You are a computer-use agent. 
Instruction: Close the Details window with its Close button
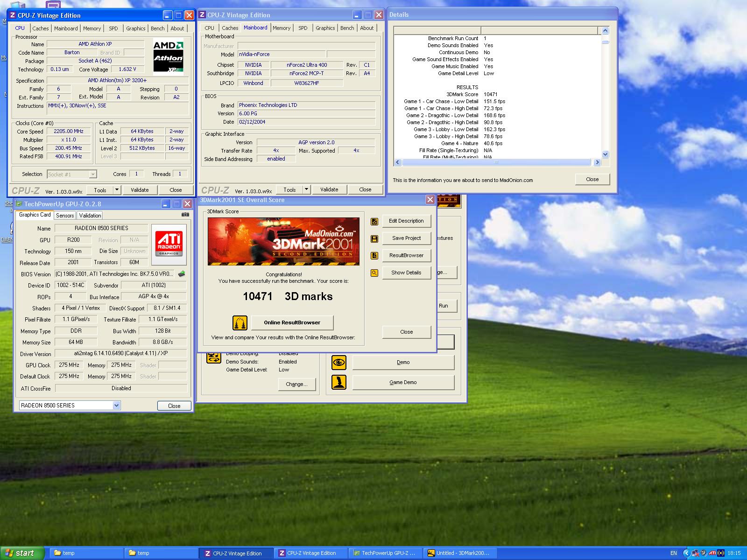(x=592, y=180)
